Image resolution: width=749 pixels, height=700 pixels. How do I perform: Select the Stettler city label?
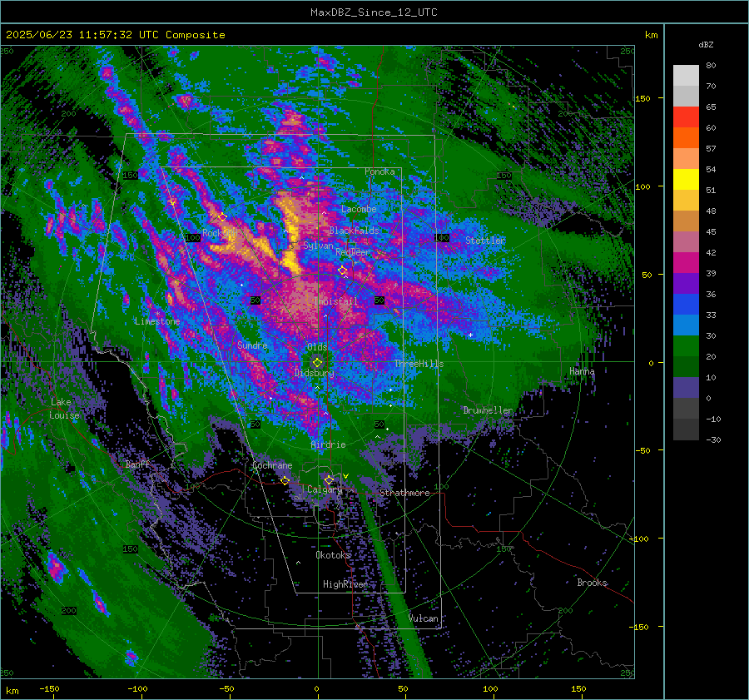[x=485, y=241]
